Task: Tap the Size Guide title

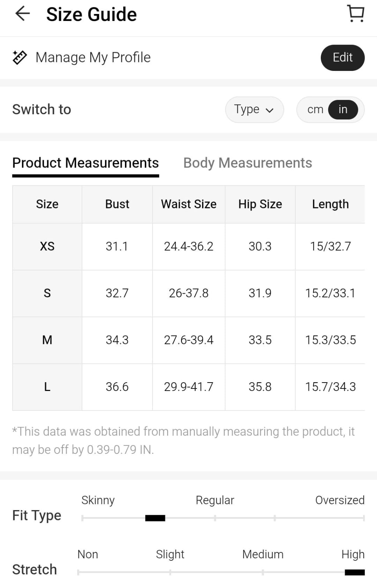Action: pos(91,15)
